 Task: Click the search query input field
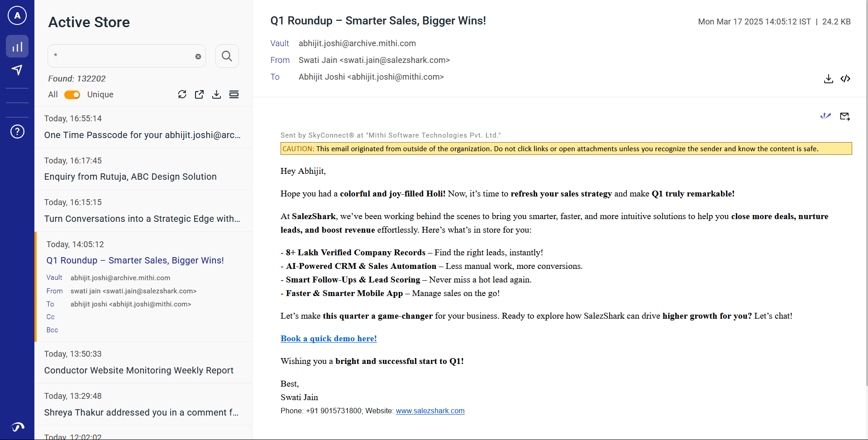tap(122, 56)
